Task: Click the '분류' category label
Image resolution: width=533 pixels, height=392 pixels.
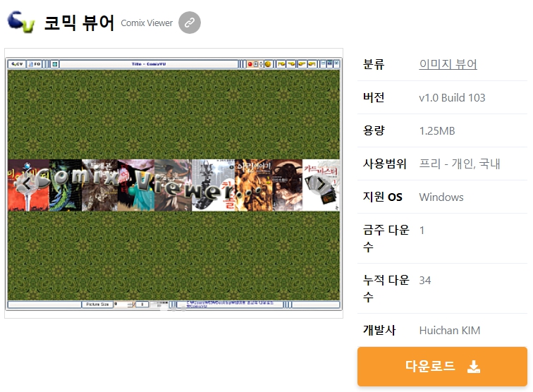Action: click(374, 64)
